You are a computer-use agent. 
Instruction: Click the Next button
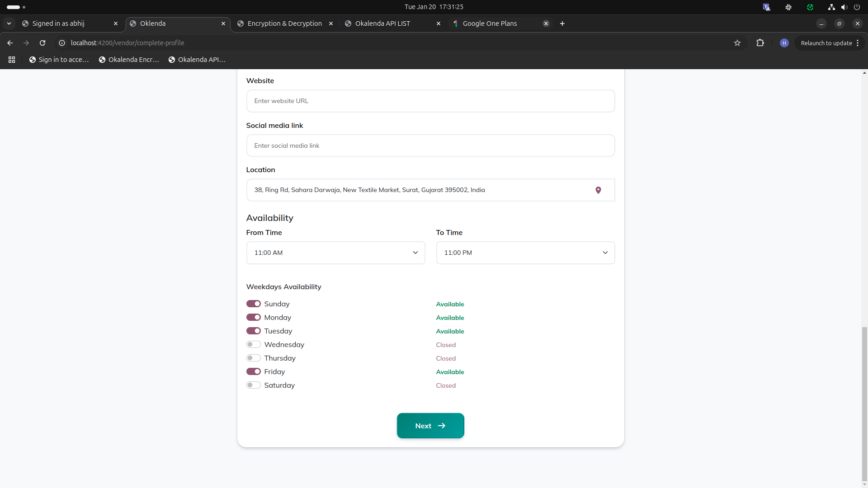tap(430, 426)
